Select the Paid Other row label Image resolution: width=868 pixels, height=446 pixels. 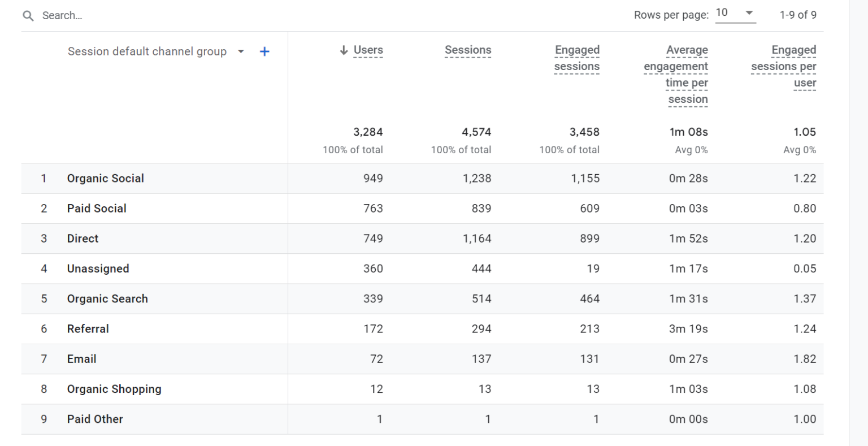pos(95,419)
